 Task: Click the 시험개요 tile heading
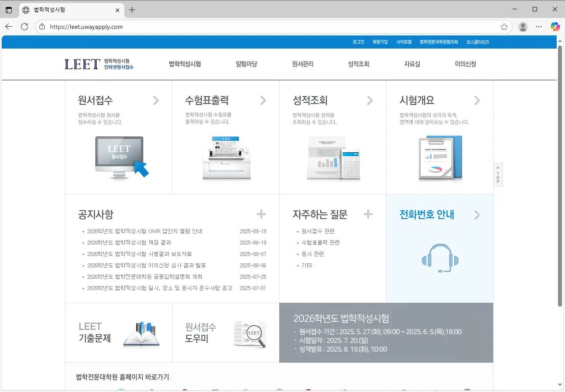(x=417, y=100)
